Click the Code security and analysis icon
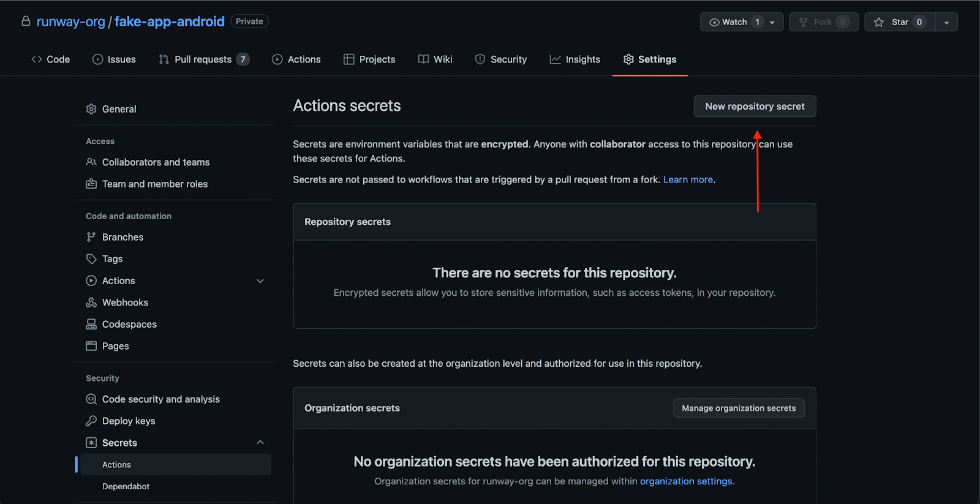Viewport: 980px width, 504px height. click(91, 399)
